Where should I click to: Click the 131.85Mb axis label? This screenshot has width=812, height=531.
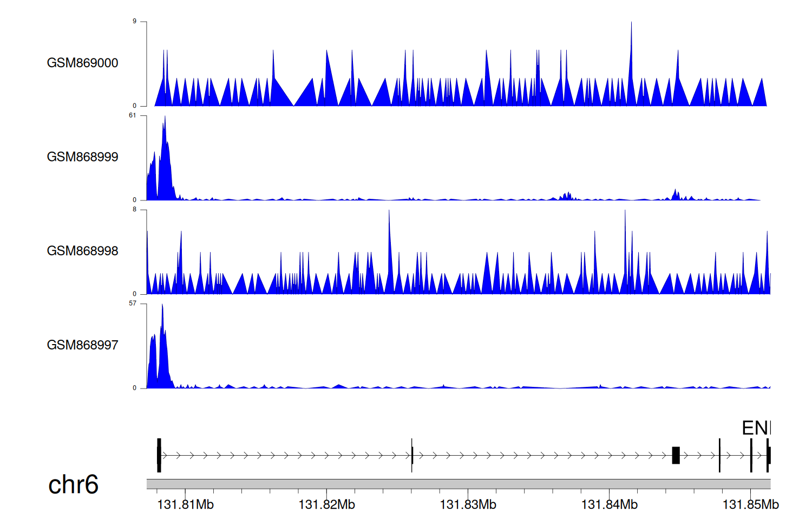click(750, 505)
